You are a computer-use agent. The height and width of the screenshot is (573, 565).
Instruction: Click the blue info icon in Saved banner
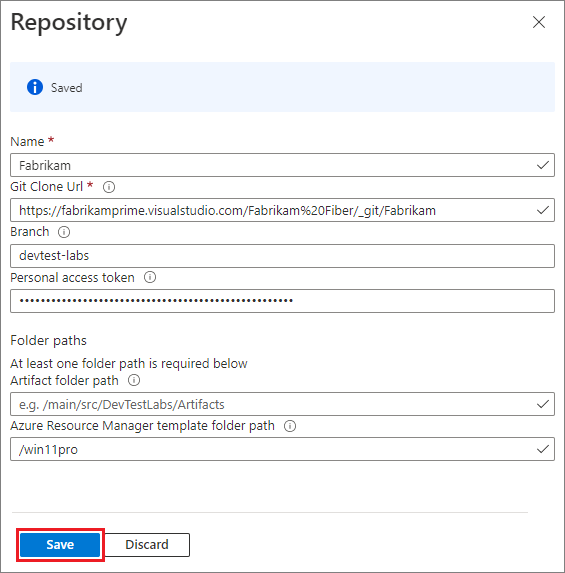[35, 87]
